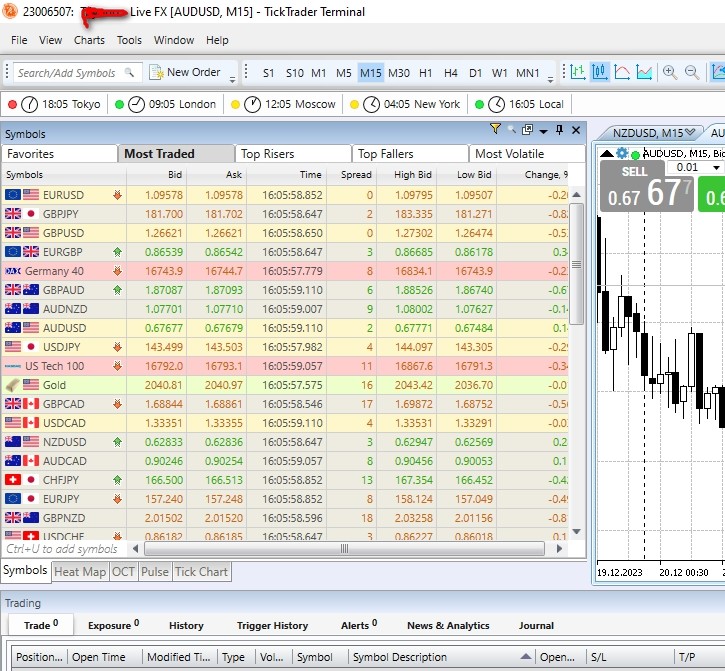Open the File menu
This screenshot has width=725, height=671.
coord(19,40)
